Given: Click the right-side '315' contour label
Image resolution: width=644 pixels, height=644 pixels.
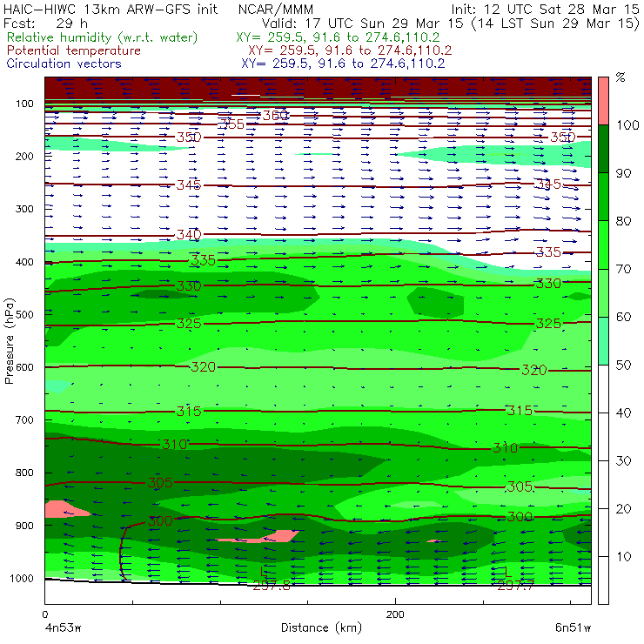Looking at the screenshot, I should point(520,410).
